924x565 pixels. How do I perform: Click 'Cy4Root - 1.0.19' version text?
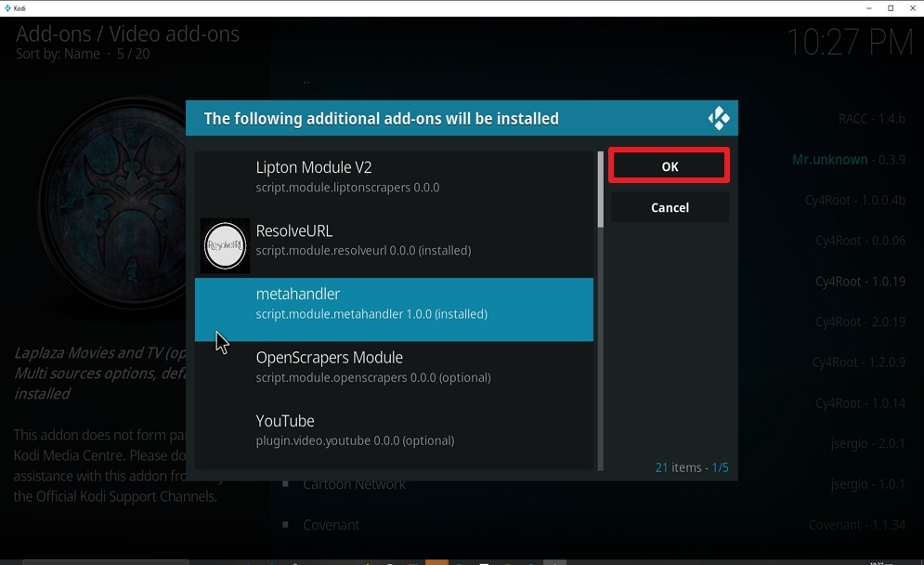tap(860, 282)
